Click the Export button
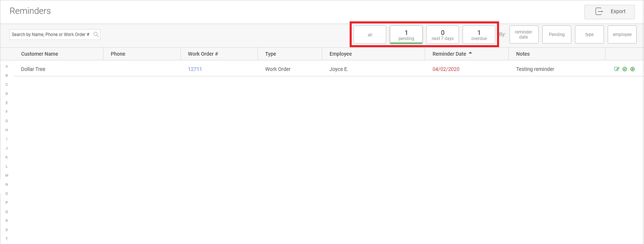Screen dimensions: 644x244 (609, 12)
